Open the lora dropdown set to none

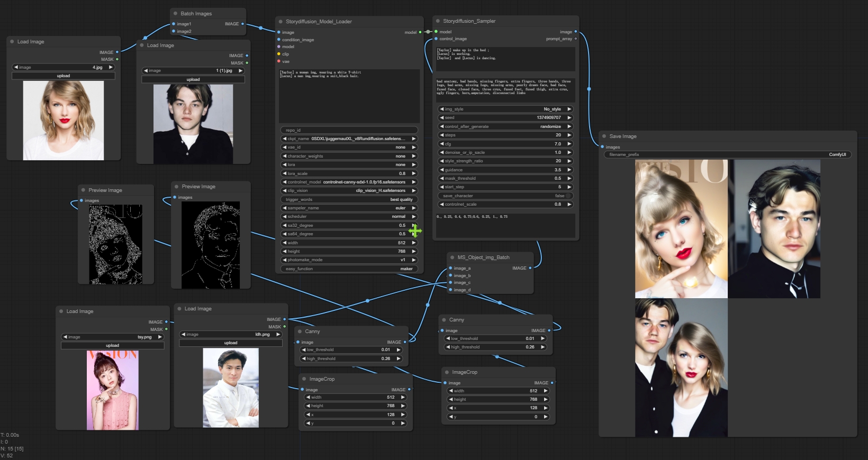point(349,164)
